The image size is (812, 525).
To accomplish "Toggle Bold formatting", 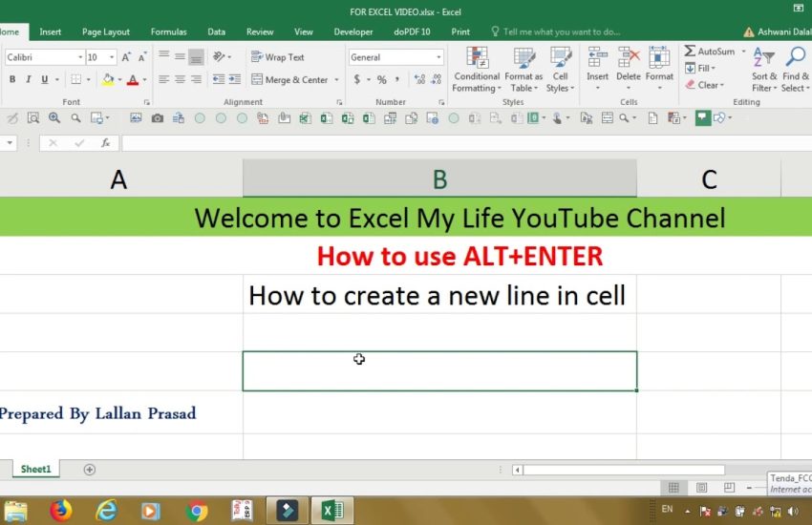I will click(12, 79).
